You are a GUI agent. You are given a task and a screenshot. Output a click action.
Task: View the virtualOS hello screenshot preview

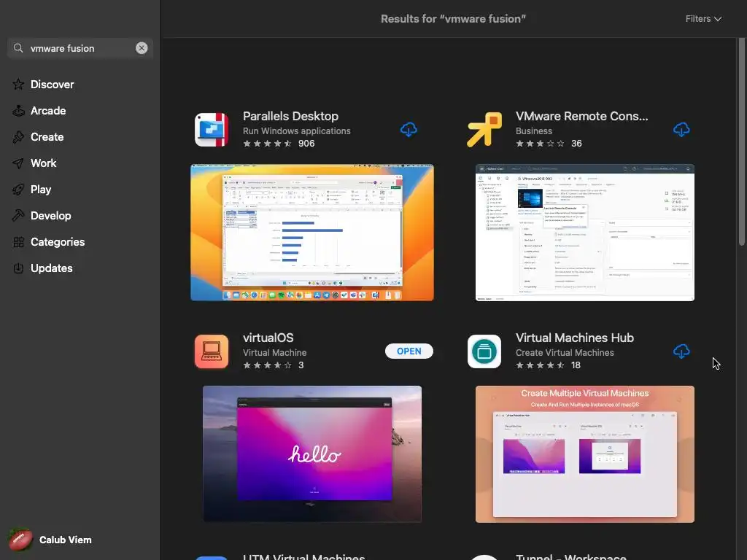[312, 454]
